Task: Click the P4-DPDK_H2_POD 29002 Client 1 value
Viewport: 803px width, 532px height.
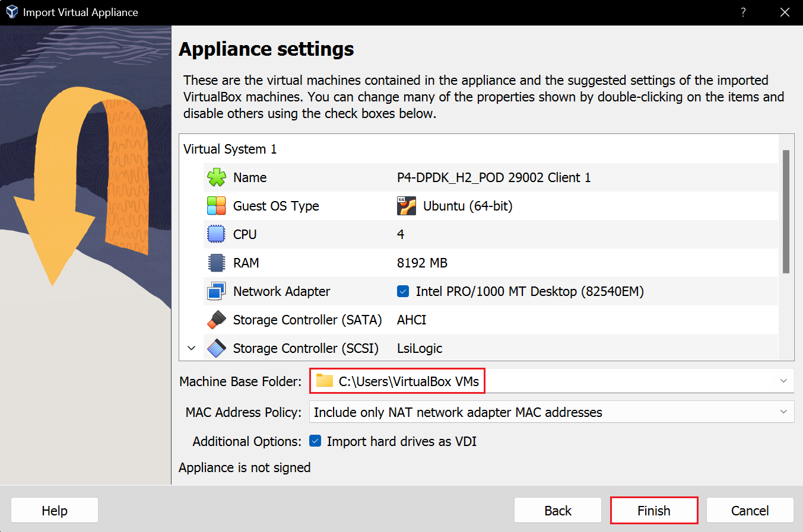Action: coord(494,177)
